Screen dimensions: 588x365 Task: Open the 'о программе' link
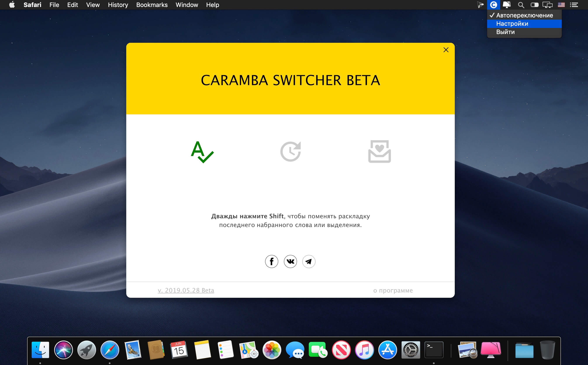click(393, 290)
